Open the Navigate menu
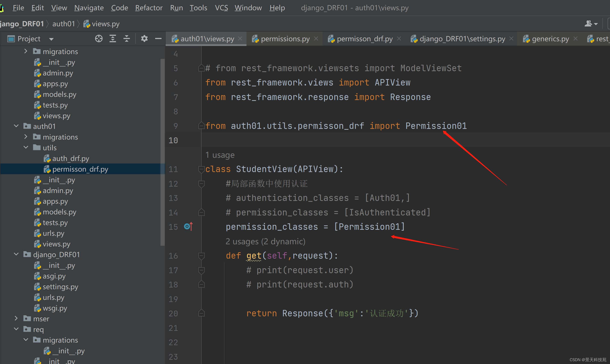This screenshot has height=364, width=610. (x=89, y=8)
